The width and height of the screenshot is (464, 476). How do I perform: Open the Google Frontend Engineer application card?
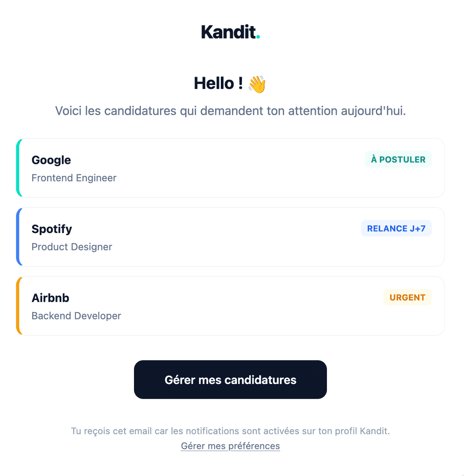(230, 168)
